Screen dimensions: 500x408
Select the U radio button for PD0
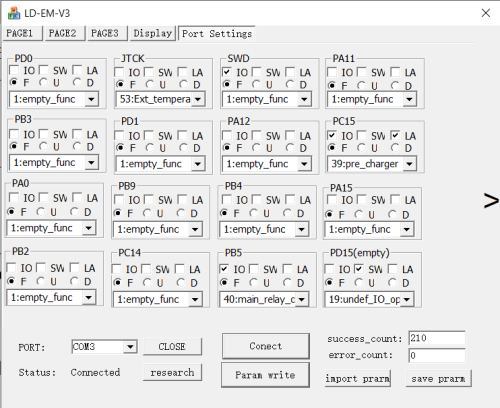coord(43,82)
